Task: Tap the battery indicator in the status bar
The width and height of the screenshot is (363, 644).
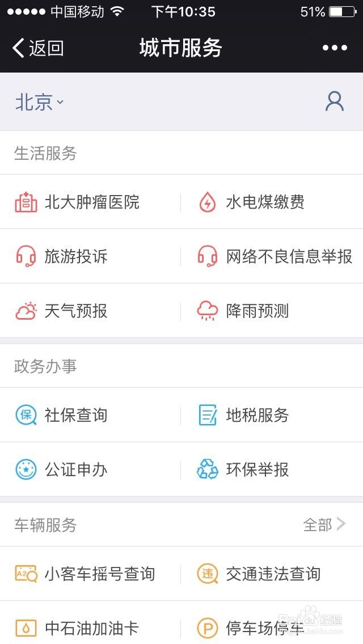Action: 342,11
